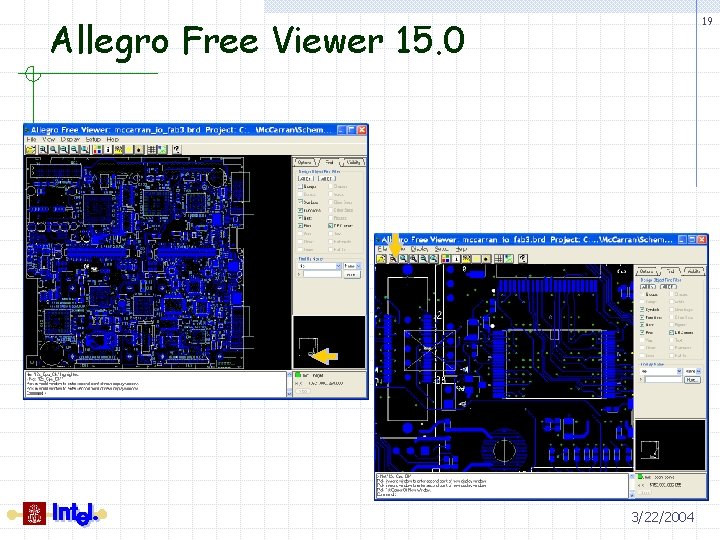Switch to Options tab in full-board window
This screenshot has height=540, width=720.
pyautogui.click(x=305, y=163)
